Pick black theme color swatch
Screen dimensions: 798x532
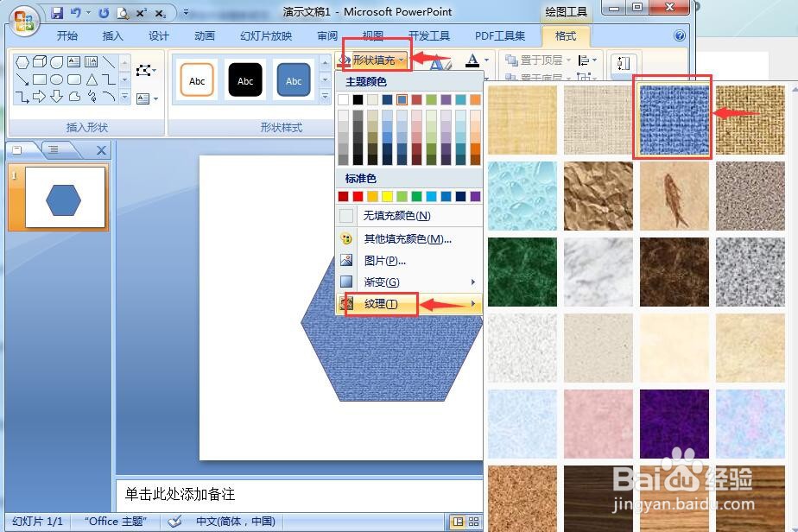click(358, 100)
